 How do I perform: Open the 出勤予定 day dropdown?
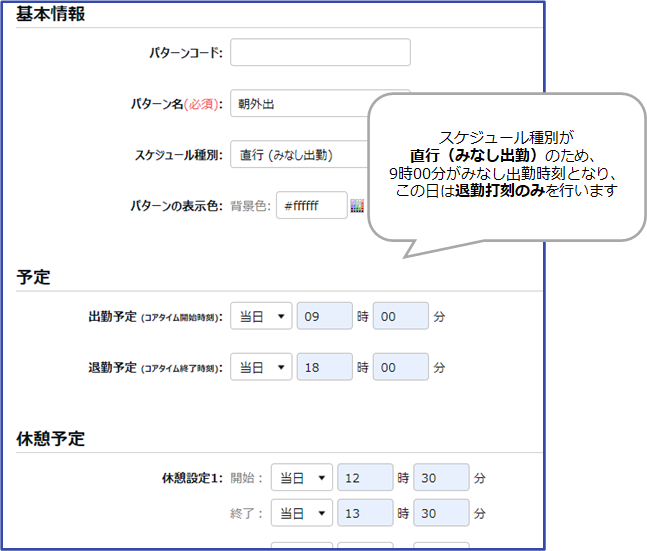pyautogui.click(x=261, y=316)
